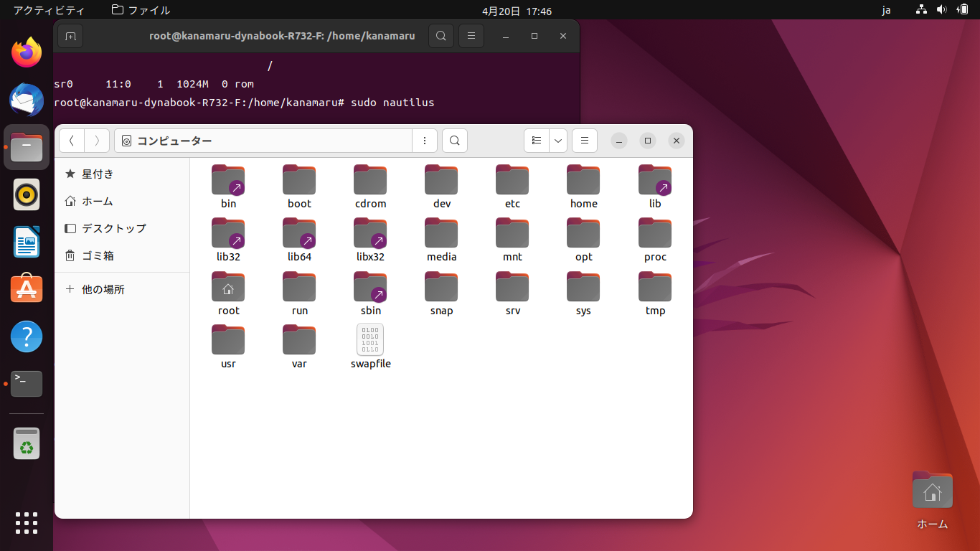The height and width of the screenshot is (551, 980).
Task: Launch Firefox from the dock
Action: click(27, 52)
